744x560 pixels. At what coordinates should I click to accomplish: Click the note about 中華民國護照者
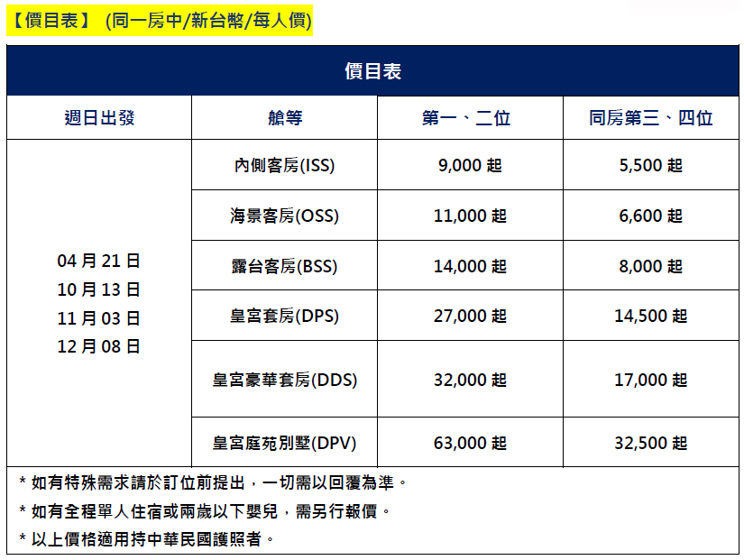tap(146, 539)
